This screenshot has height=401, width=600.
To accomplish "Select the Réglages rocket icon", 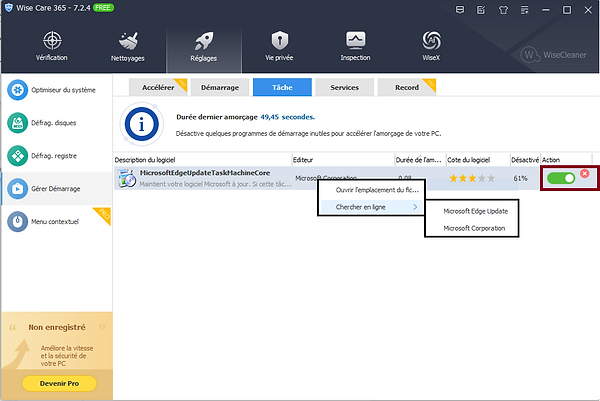I will pos(204,41).
